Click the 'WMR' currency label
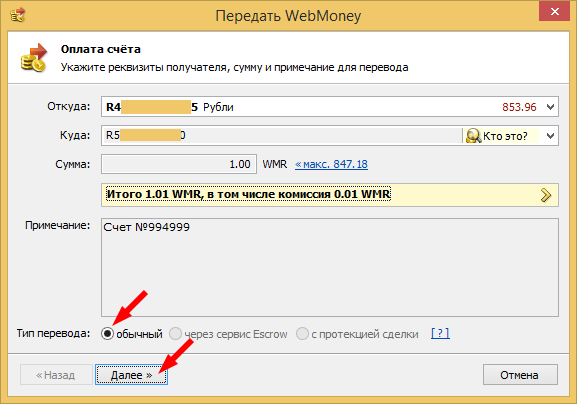The height and width of the screenshot is (404, 577). point(275,164)
